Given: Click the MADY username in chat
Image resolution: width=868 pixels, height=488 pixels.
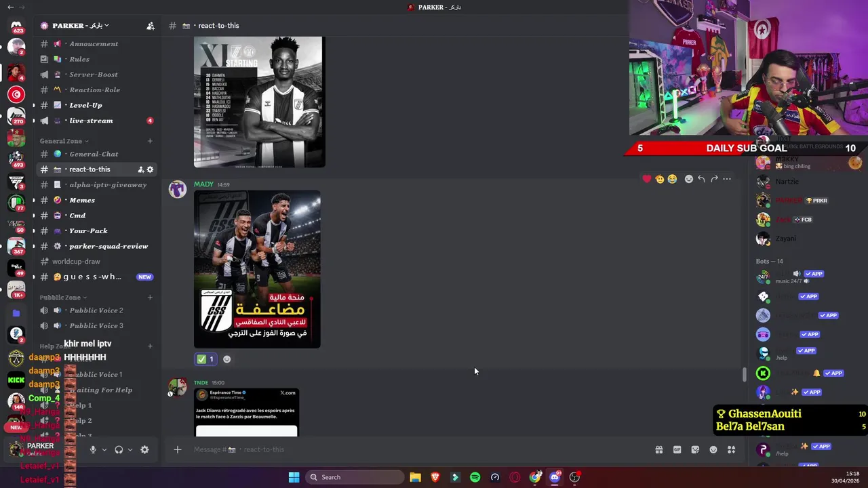Looking at the screenshot, I should coord(203,184).
